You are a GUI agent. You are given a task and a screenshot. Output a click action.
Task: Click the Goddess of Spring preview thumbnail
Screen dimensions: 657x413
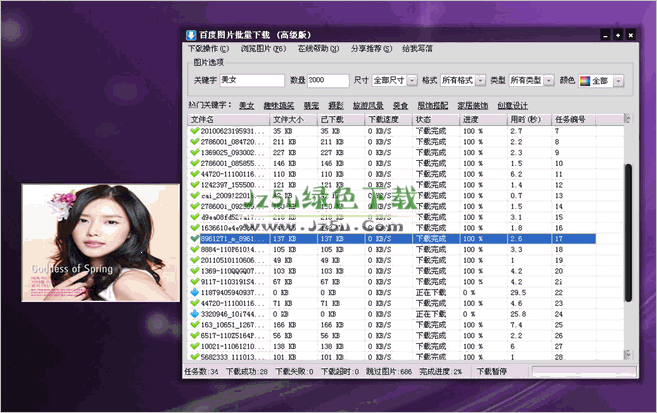tap(101, 243)
